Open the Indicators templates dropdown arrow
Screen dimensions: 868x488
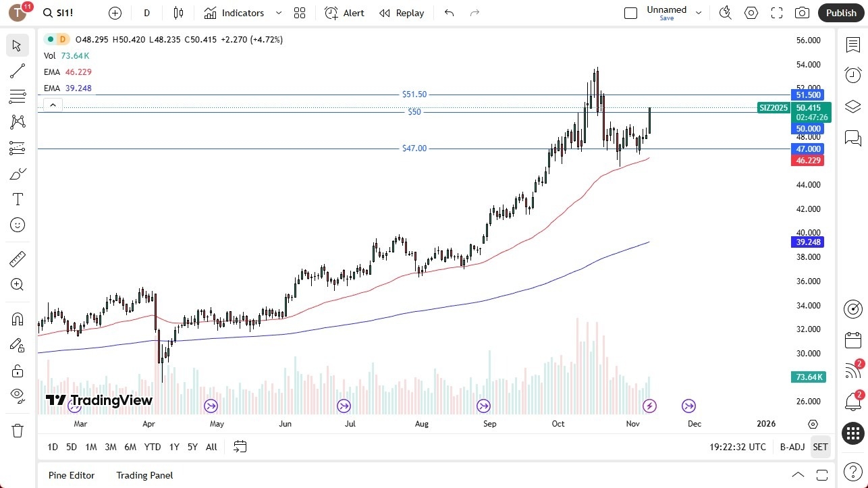point(277,13)
